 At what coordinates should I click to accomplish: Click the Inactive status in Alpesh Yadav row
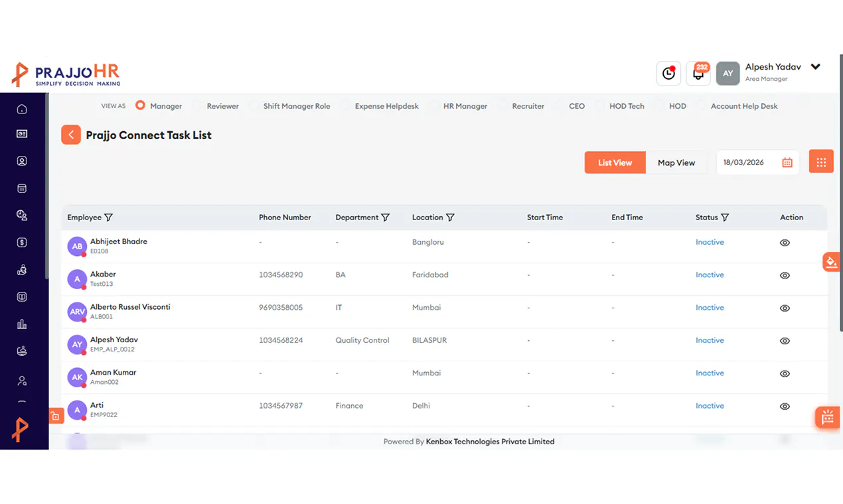(x=710, y=340)
